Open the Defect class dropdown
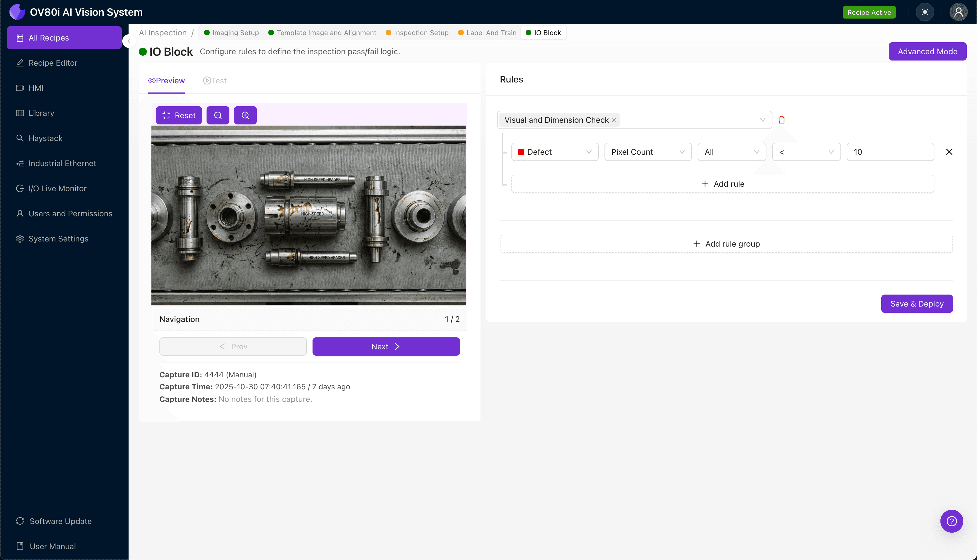The image size is (977, 560). tap(555, 152)
